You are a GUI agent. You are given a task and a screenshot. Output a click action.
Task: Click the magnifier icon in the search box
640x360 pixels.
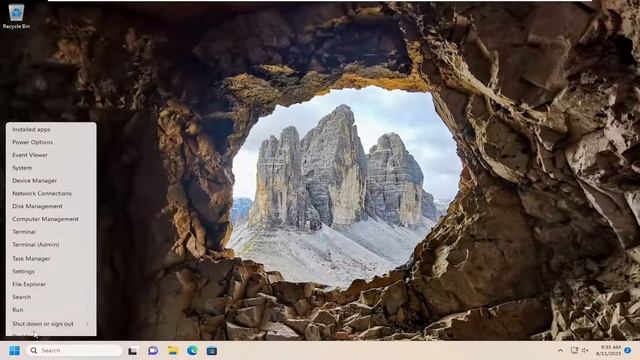34,350
